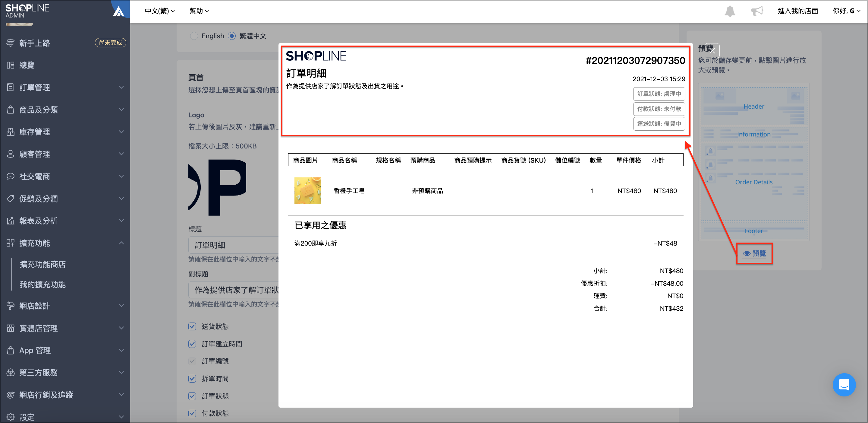The height and width of the screenshot is (423, 868).
Task: Open the 中文(繁) language dropdown
Action: pyautogui.click(x=160, y=11)
